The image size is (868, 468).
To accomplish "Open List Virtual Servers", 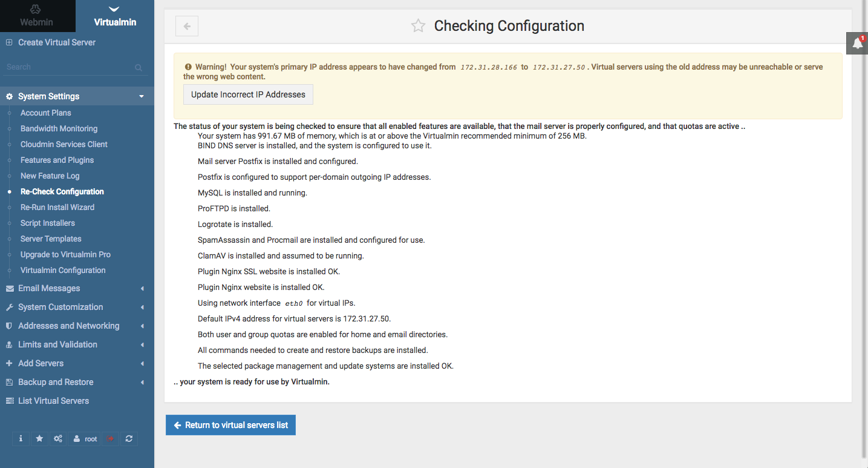I will tap(53, 401).
